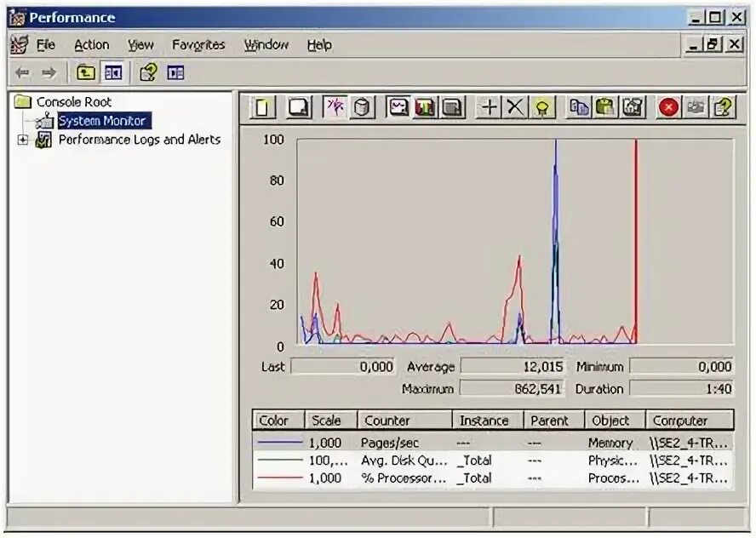This screenshot has width=756, height=538.
Task: Open System Monitor Help icon
Action: tap(723, 107)
